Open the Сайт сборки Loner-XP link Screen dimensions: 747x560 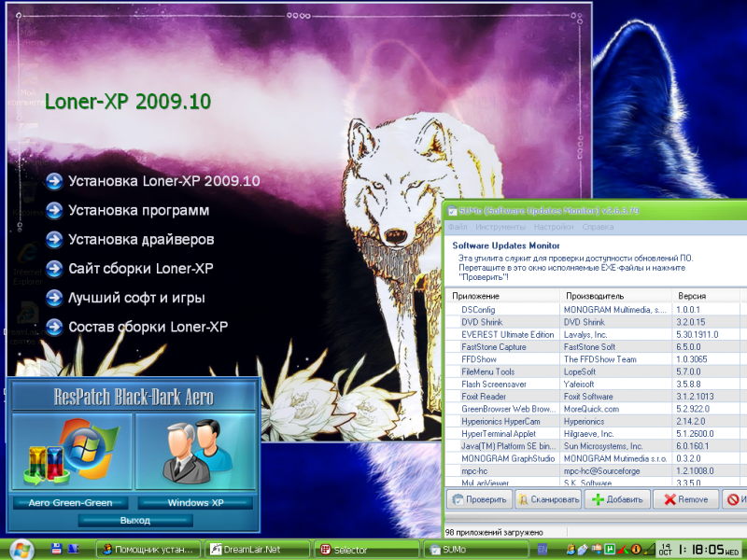click(141, 270)
